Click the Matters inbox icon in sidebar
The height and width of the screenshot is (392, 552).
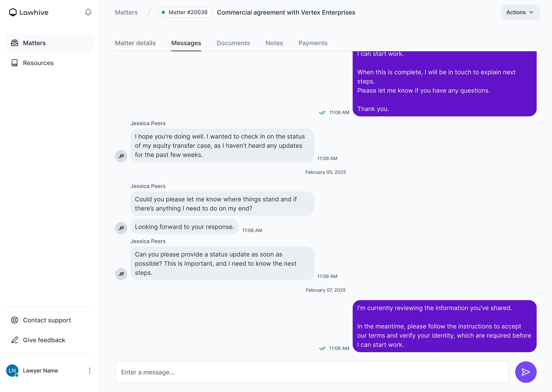[x=15, y=43]
